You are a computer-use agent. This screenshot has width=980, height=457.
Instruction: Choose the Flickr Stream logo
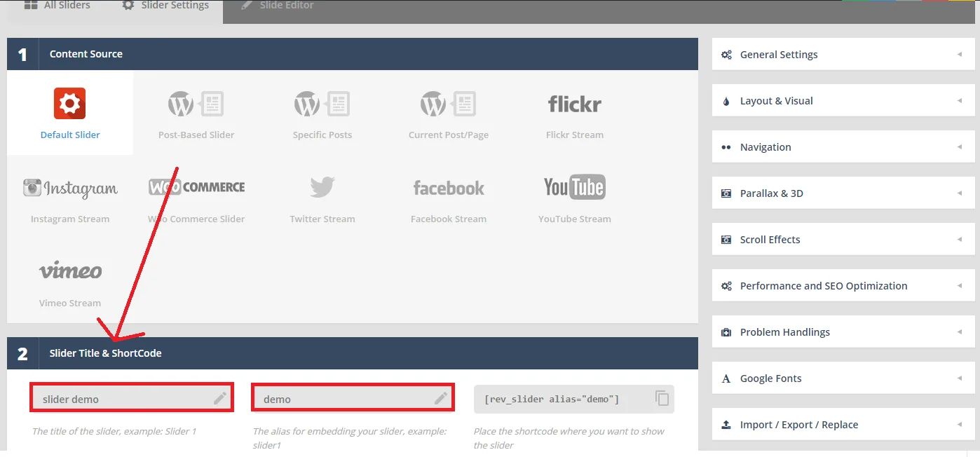(x=575, y=104)
